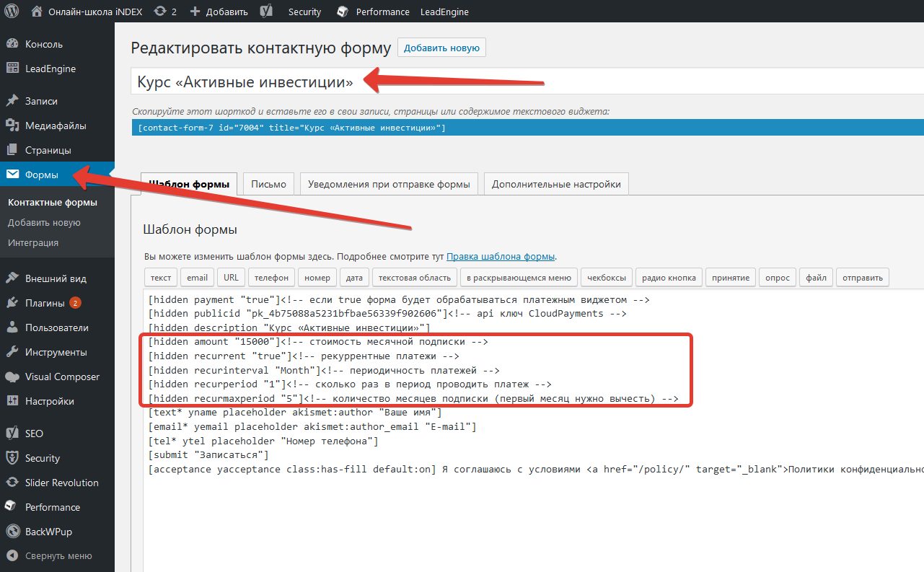Insert чекбоксы tag into form template
This screenshot has height=572, width=924.
(607, 278)
